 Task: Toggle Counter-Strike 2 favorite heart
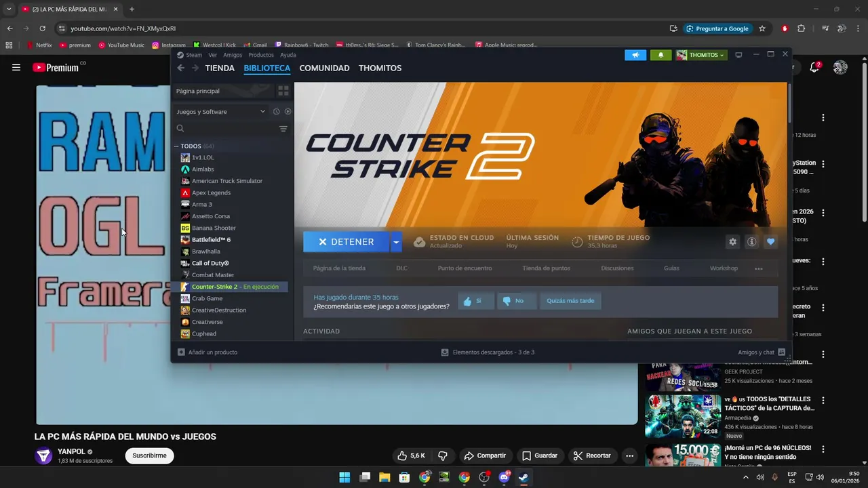point(770,241)
